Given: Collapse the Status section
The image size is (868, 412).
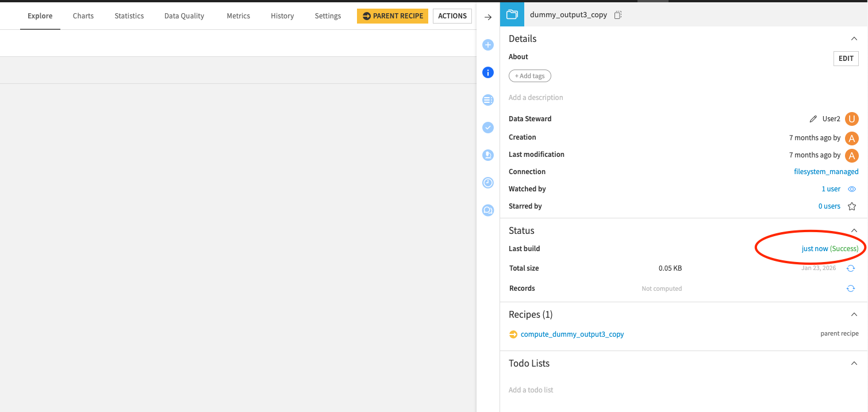Looking at the screenshot, I should (854, 230).
